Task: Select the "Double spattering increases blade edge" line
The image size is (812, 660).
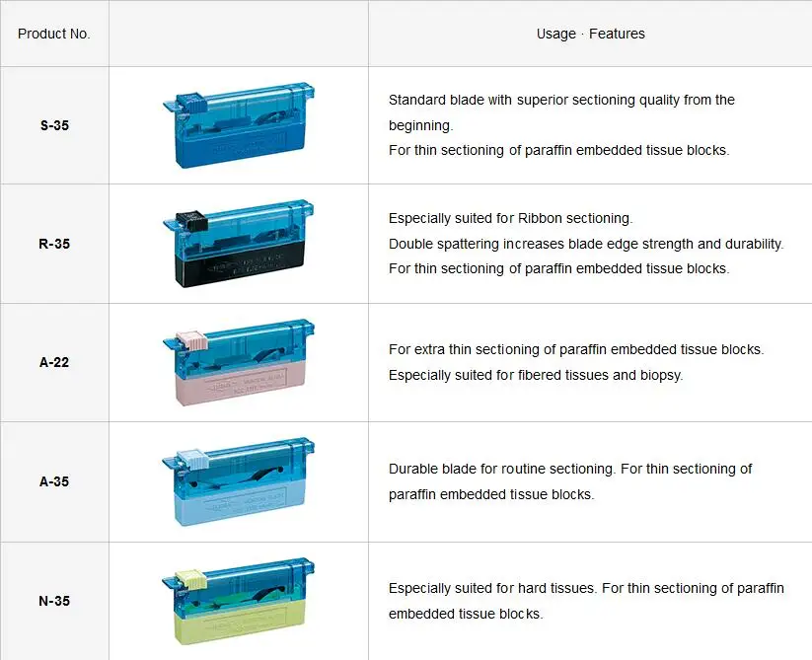Action: (586, 244)
